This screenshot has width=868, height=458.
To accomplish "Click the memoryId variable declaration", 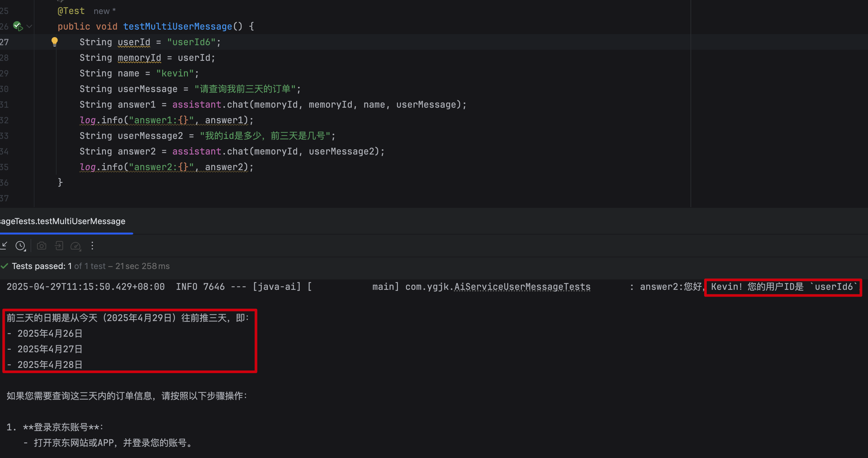I will pos(139,58).
